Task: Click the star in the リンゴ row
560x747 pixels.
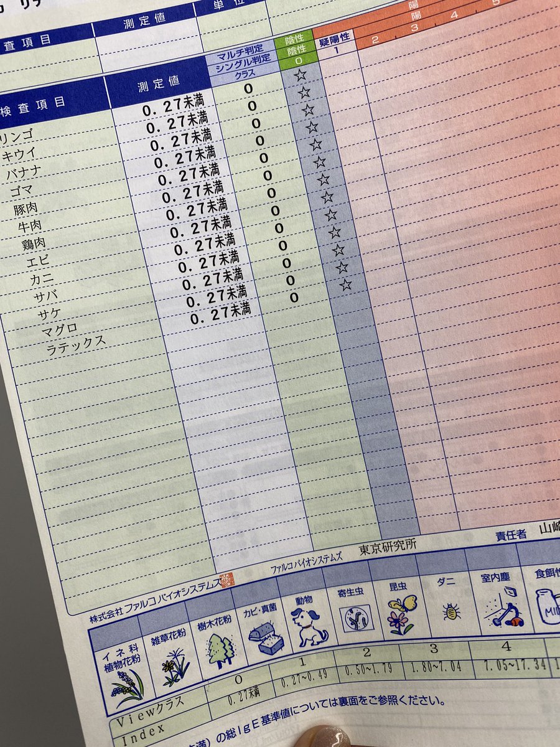Action: [x=301, y=75]
